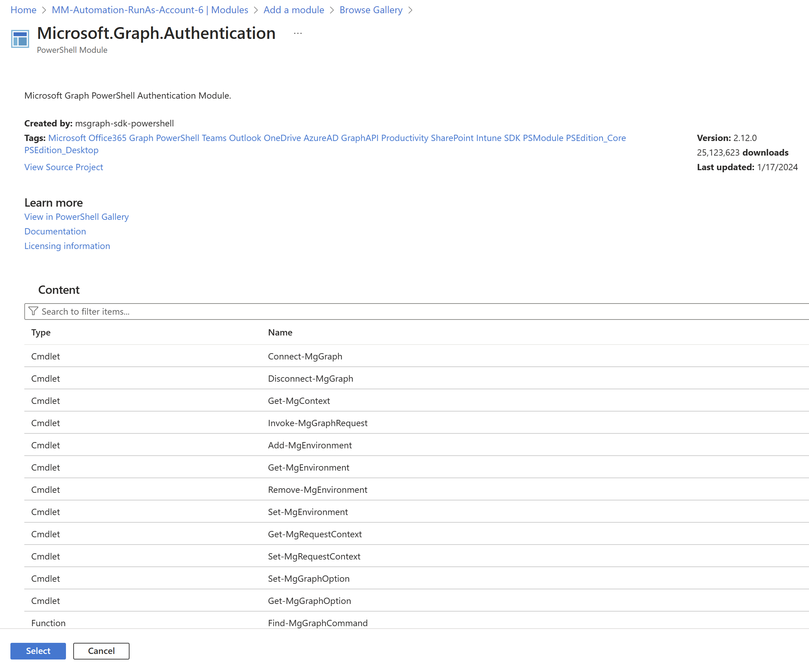The image size is (809, 672).
Task: Click the Type column header
Action: coord(41,332)
